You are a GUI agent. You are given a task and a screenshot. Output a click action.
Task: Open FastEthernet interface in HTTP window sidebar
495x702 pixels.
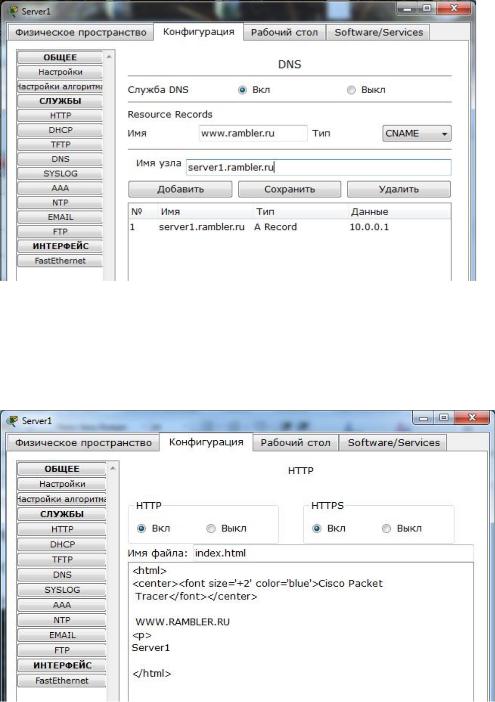[x=62, y=681]
